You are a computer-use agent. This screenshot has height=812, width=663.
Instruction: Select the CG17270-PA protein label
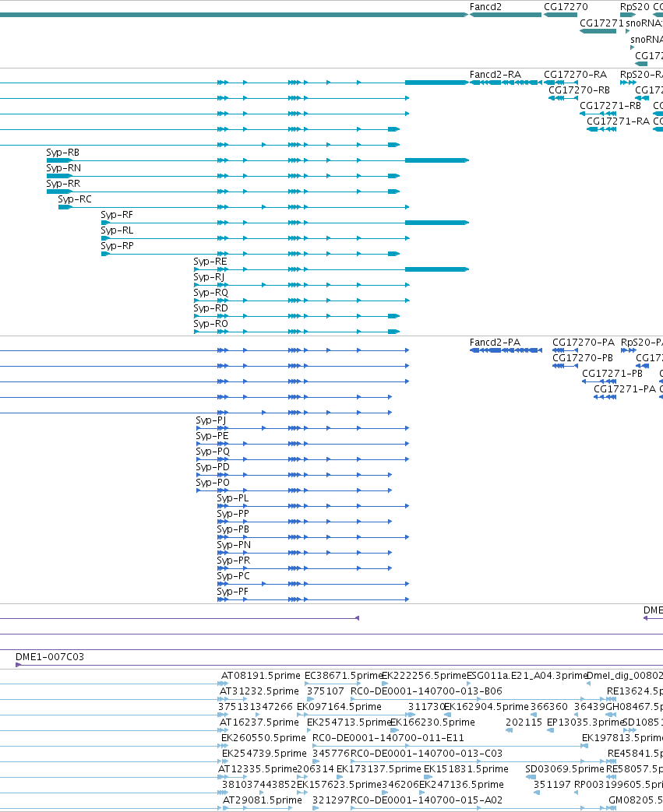584,343
